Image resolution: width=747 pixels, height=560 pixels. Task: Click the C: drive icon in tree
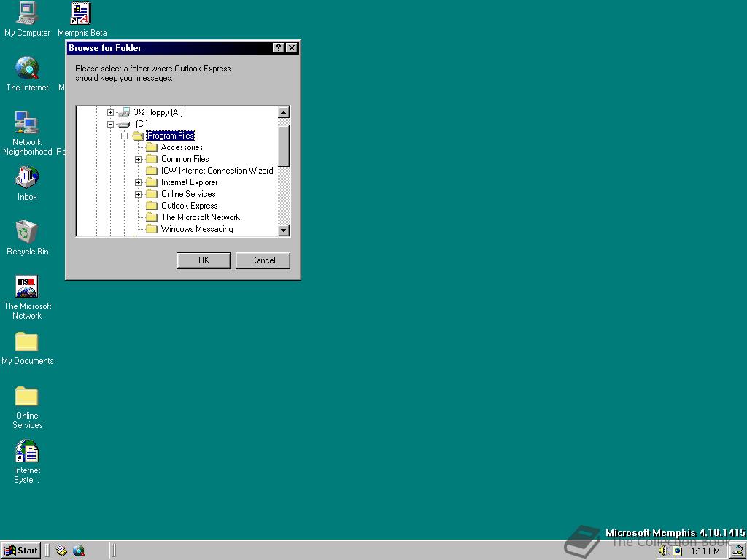click(124, 124)
